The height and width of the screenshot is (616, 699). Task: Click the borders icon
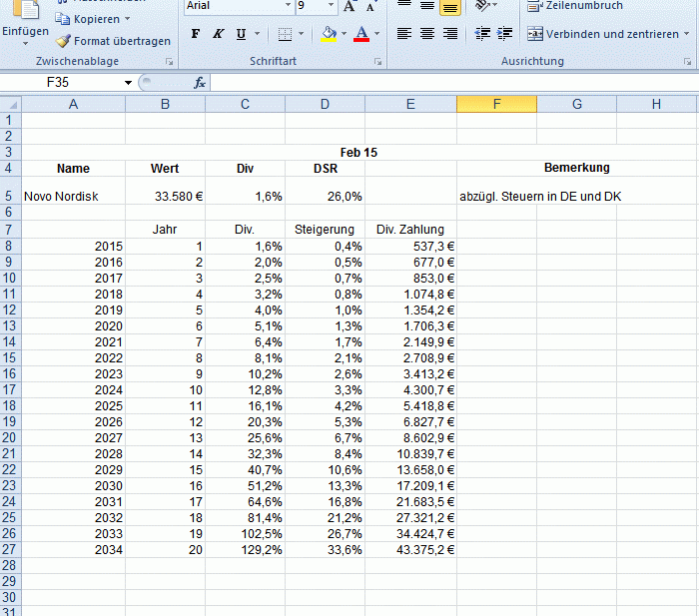(x=285, y=34)
